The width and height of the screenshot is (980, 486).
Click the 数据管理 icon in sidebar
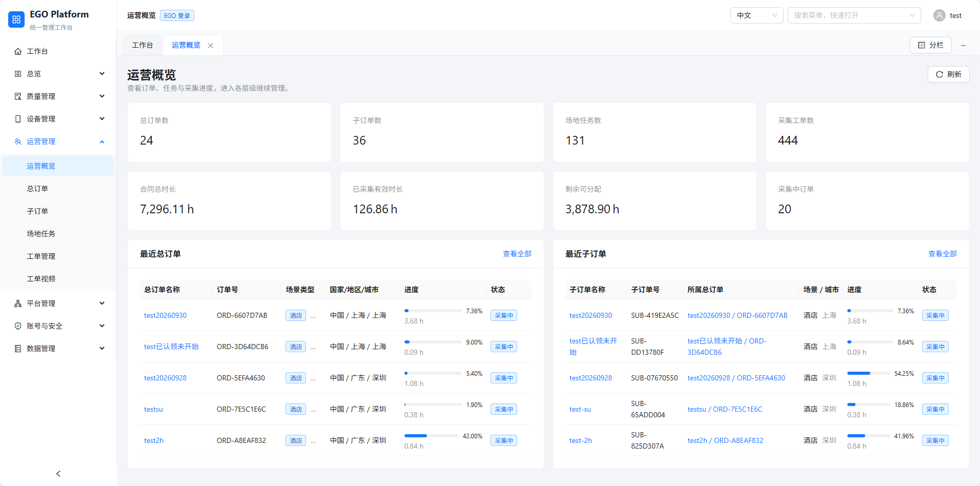(x=18, y=349)
